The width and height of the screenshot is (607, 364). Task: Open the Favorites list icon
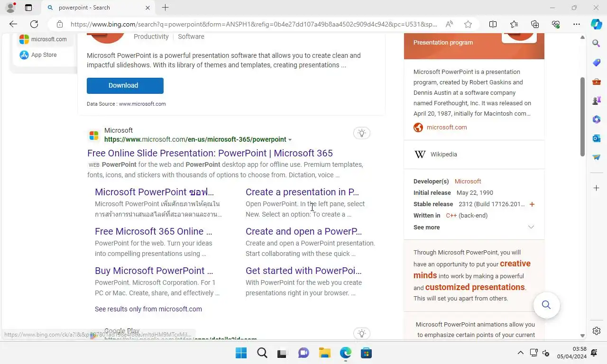pos(514,24)
